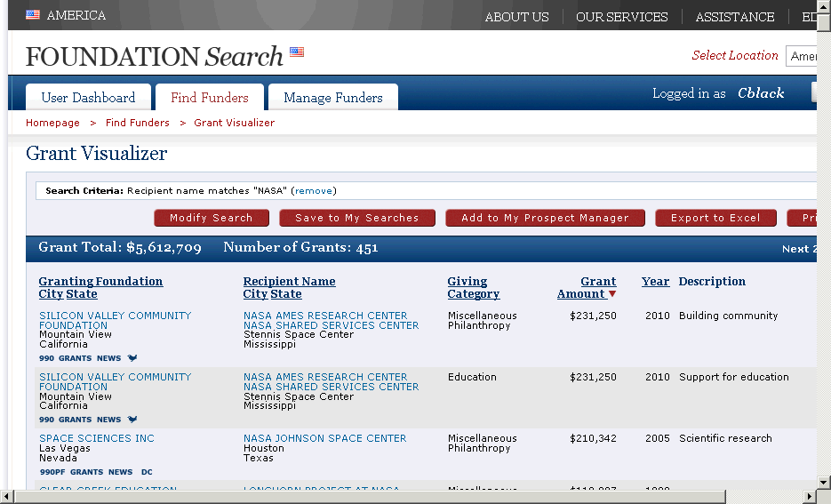Sort by State under Granting Foundation

[x=82, y=294]
